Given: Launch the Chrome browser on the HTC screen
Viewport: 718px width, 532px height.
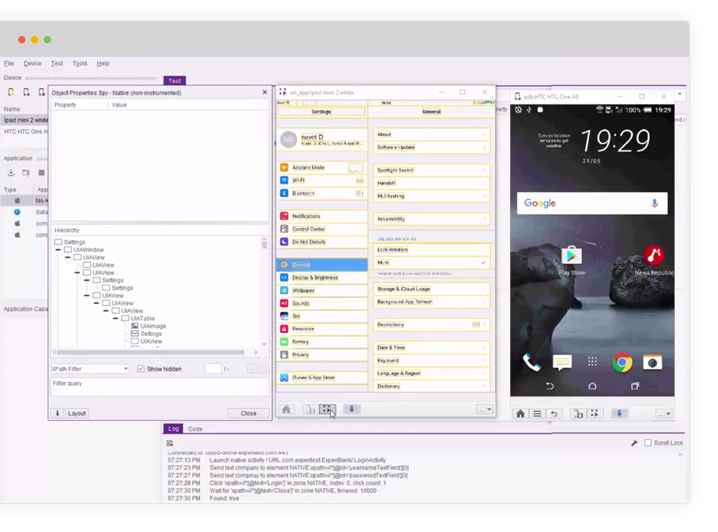Looking at the screenshot, I should [x=622, y=363].
